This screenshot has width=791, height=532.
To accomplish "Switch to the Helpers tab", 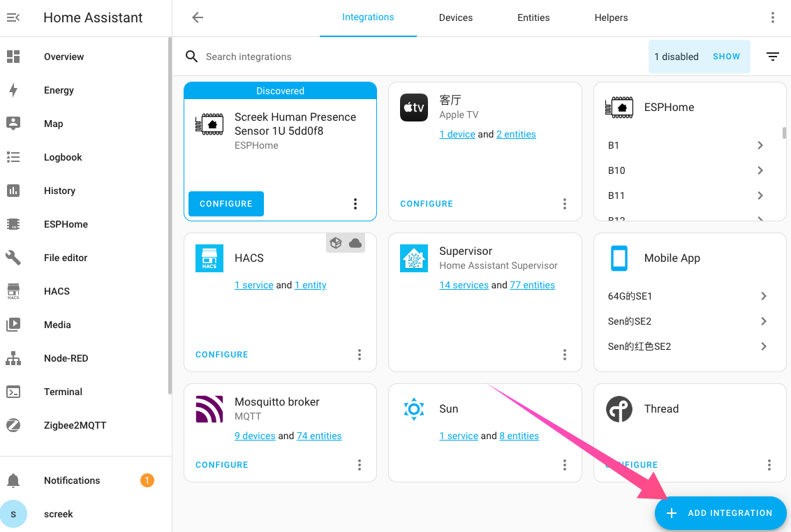I will tap(611, 18).
